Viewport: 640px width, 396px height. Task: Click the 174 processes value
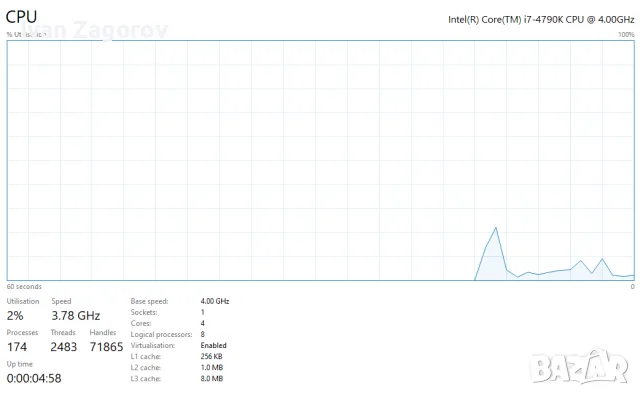point(17,347)
